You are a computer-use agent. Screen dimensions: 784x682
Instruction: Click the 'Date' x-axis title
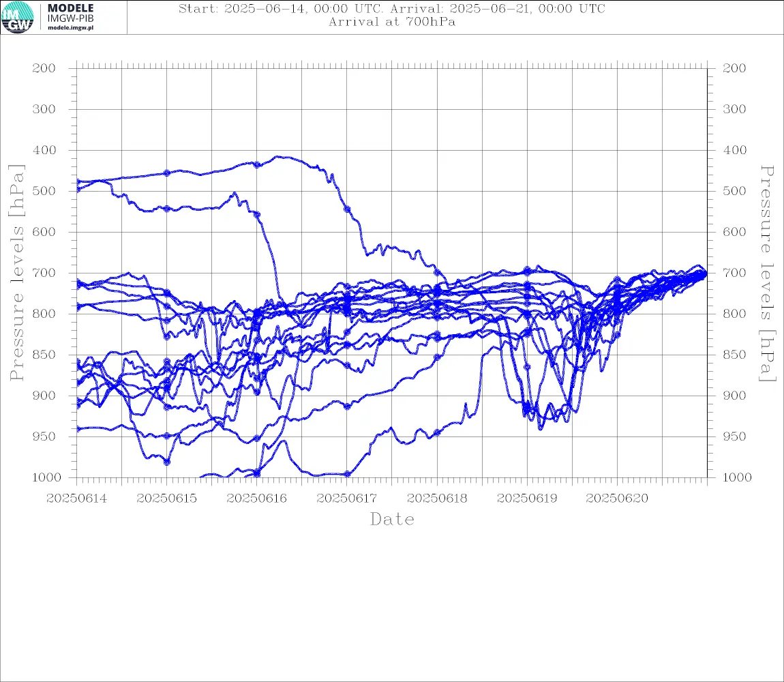coord(392,520)
